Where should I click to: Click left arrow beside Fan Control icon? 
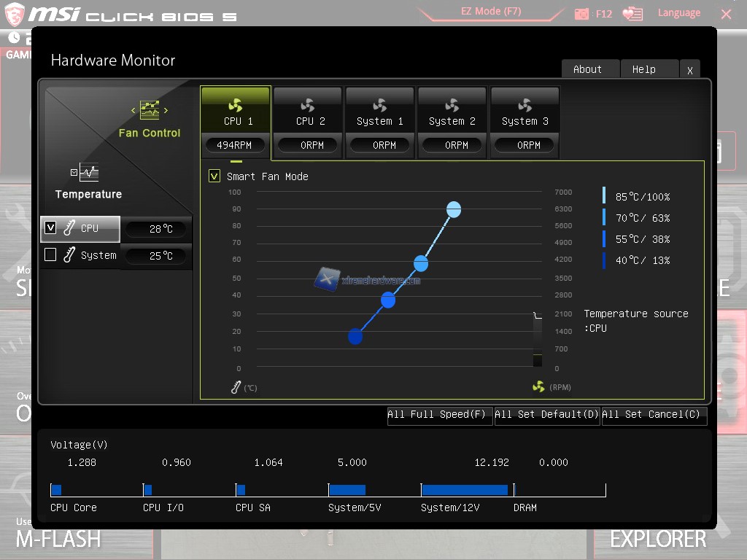pyautogui.click(x=133, y=111)
